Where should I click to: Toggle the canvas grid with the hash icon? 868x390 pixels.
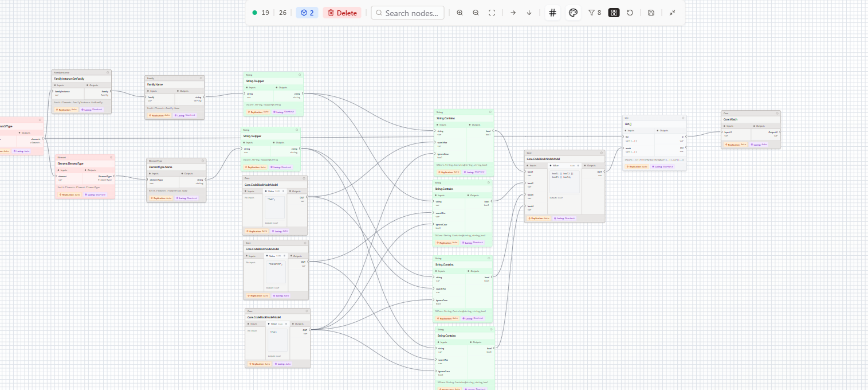[x=552, y=13]
